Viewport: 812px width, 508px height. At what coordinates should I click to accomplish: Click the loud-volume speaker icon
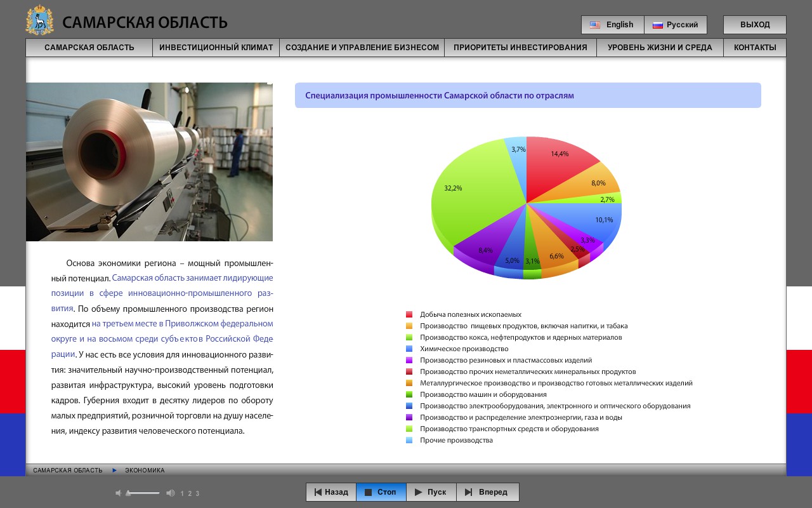tap(170, 493)
